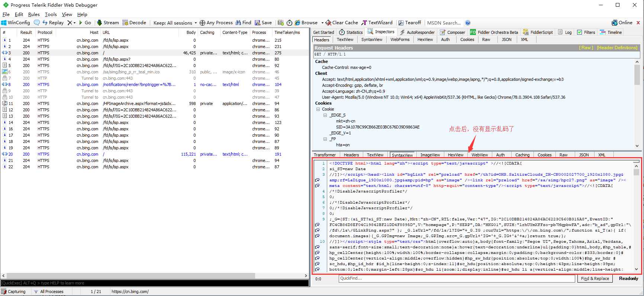
Task: Launch the TextWizard tool
Action: 377,23
